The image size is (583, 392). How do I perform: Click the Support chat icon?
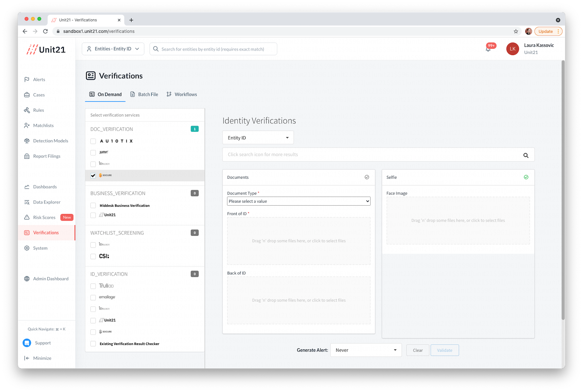(x=27, y=343)
